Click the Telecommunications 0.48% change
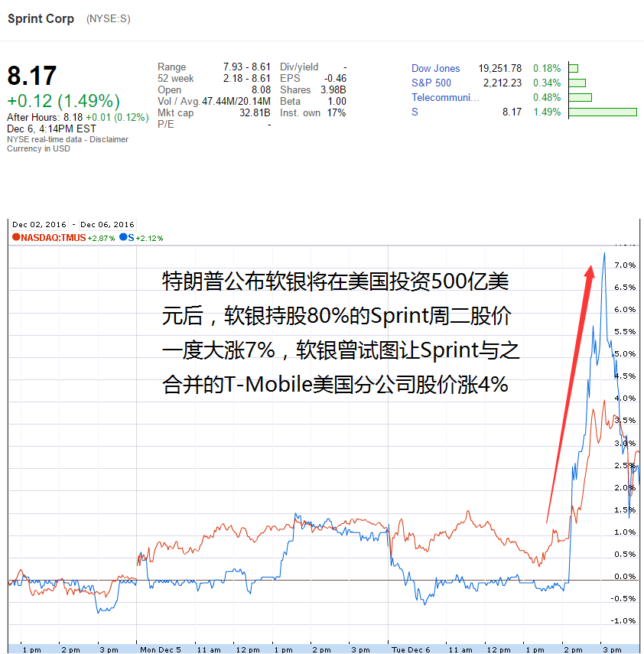Image resolution: width=644 pixels, height=654 pixels. point(547,98)
